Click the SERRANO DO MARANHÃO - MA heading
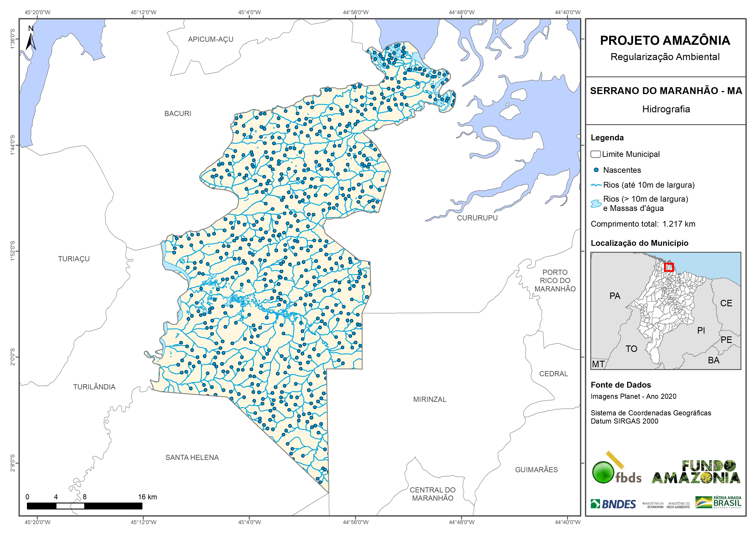 pyautogui.click(x=666, y=91)
